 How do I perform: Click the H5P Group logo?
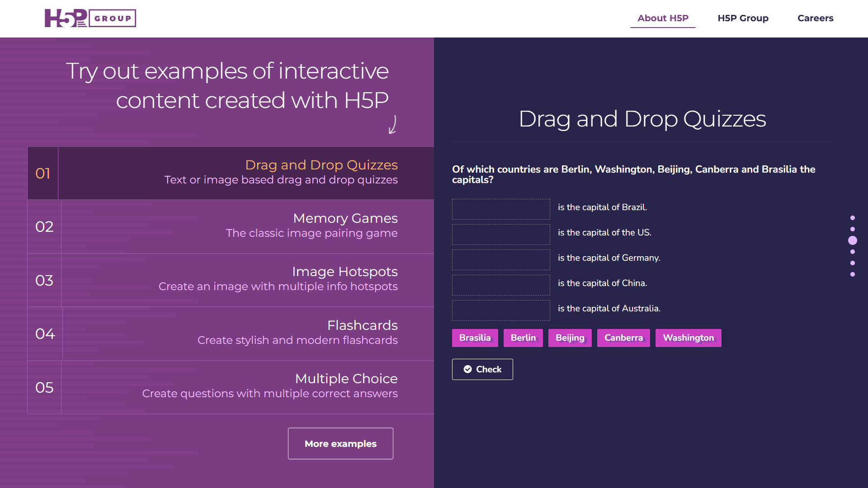[x=90, y=19]
